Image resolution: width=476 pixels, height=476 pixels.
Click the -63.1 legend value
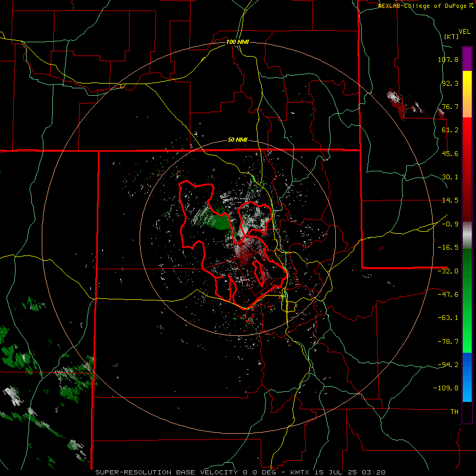click(448, 318)
